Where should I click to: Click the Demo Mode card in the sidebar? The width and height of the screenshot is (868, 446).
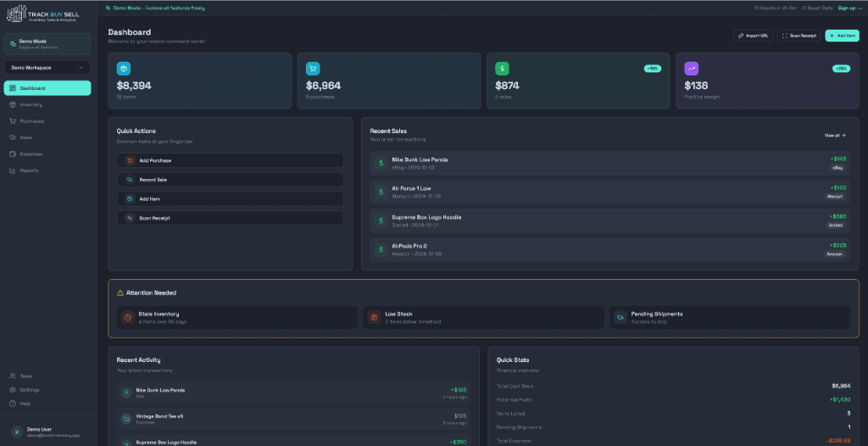(x=47, y=44)
